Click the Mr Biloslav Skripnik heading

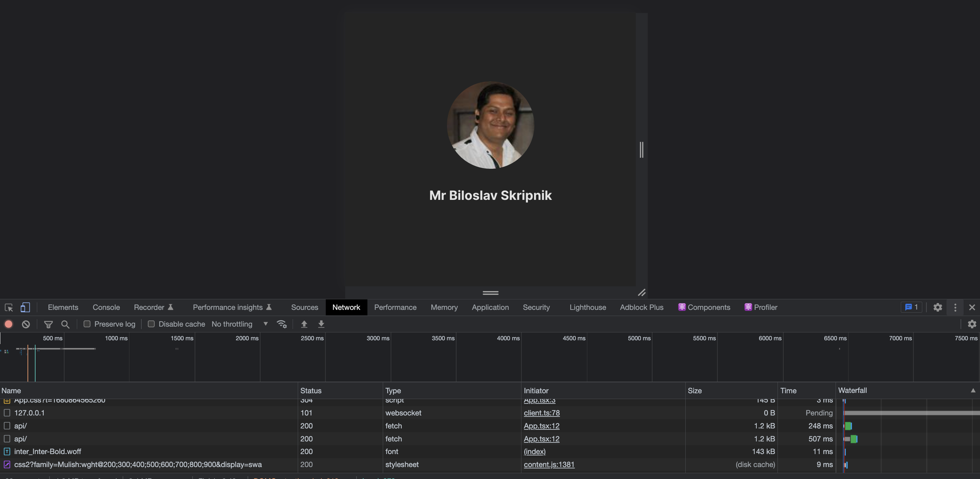coord(490,195)
